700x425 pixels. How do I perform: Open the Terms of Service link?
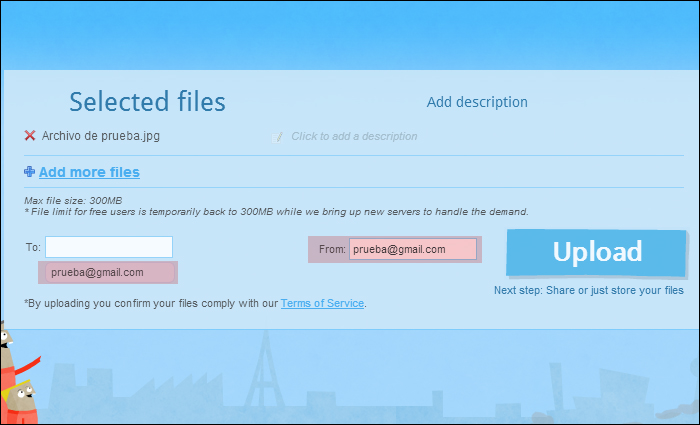pos(322,303)
